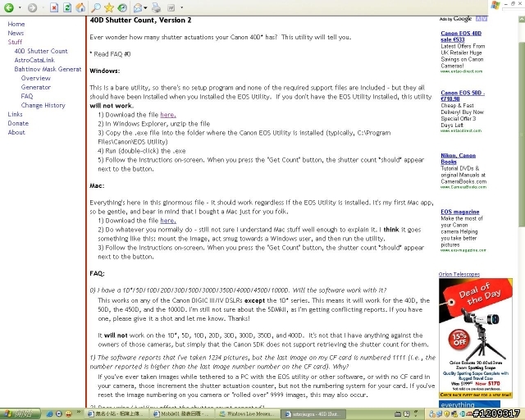Open the Home link in sidebar

16,24
